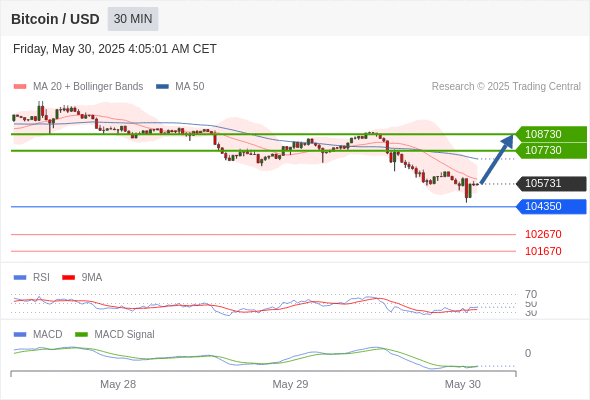Click the MACD Signal legend marker

pos(81,335)
